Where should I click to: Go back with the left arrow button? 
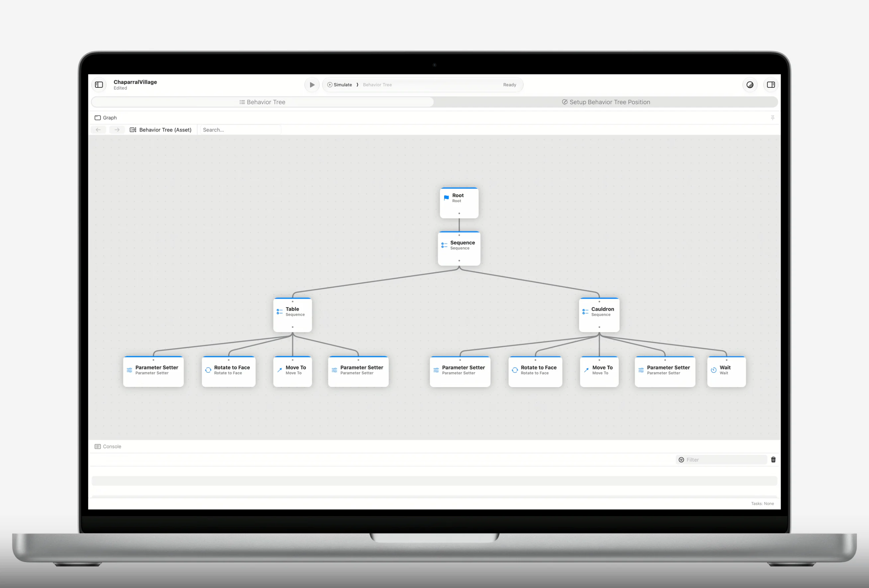tap(98, 130)
